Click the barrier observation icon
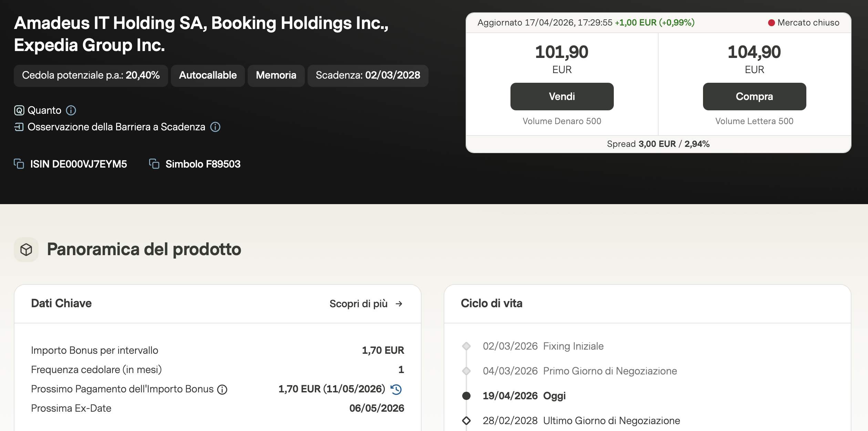The image size is (868, 431). click(x=19, y=127)
